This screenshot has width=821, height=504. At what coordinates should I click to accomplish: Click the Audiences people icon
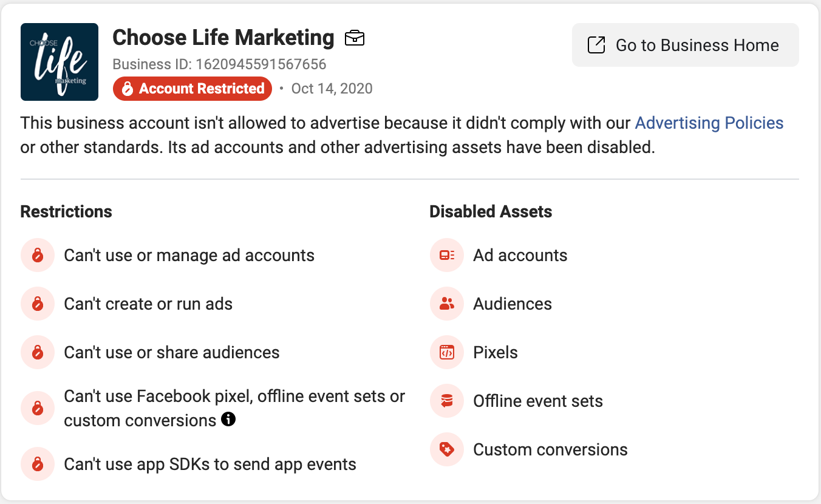coord(447,304)
